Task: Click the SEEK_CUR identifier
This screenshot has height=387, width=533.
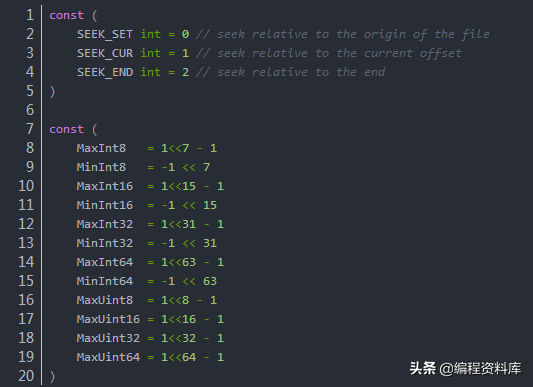Action: (x=105, y=53)
